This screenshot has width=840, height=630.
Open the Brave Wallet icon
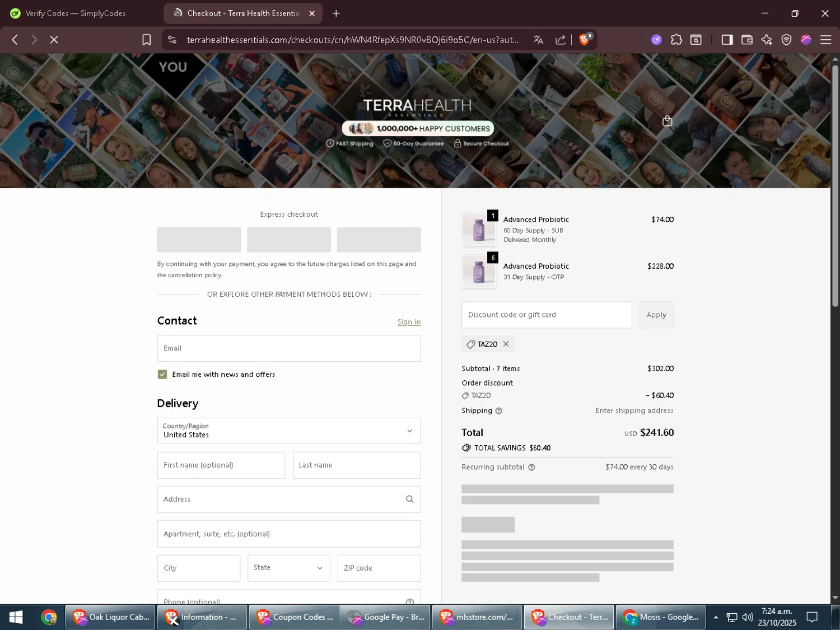(746, 40)
